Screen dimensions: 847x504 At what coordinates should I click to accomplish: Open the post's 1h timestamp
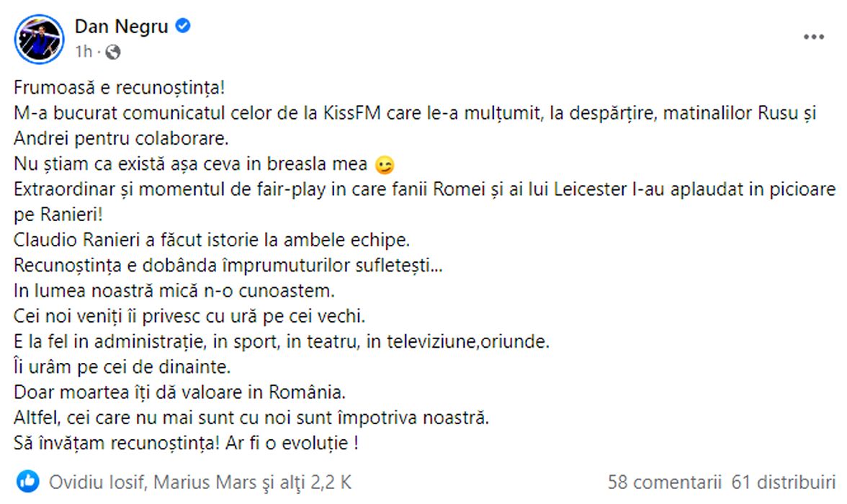click(84, 52)
